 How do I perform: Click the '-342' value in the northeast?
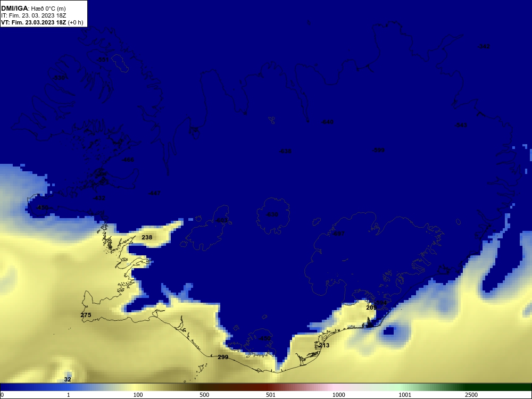tap(484, 46)
